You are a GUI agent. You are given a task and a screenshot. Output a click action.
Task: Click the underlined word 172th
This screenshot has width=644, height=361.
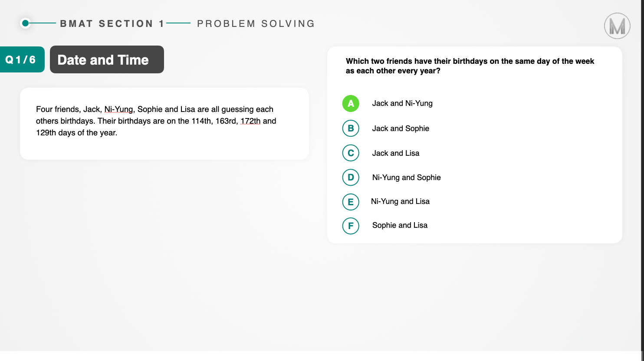[251, 121]
